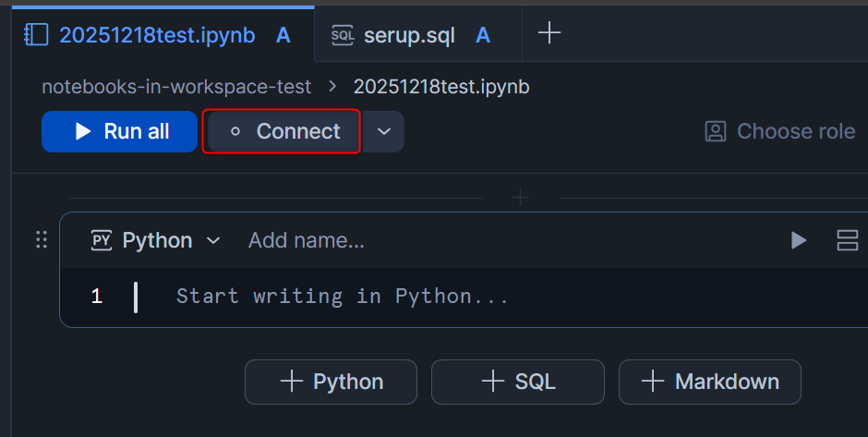This screenshot has height=437, width=868.
Task: Open the notebooks-in-workspace-test breadcrumb
Action: 176,87
